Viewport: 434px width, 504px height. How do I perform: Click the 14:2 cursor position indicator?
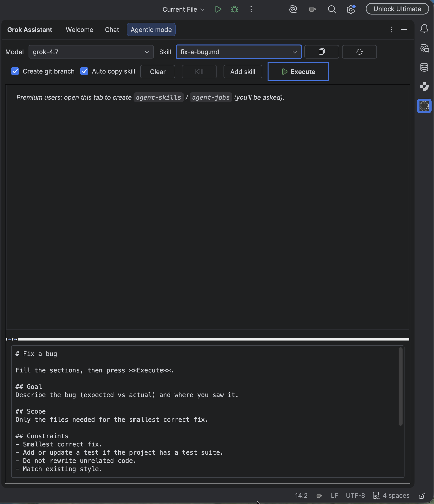click(x=301, y=496)
